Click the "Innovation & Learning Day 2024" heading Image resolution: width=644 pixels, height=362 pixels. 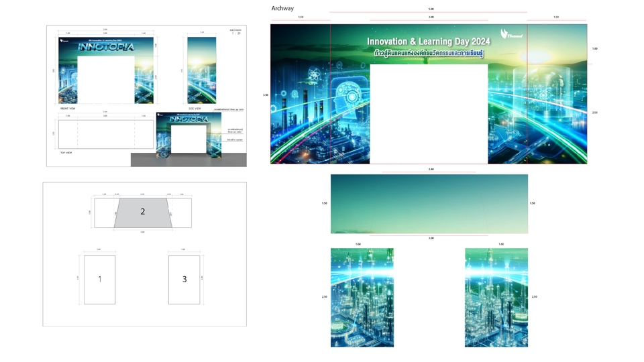click(428, 42)
